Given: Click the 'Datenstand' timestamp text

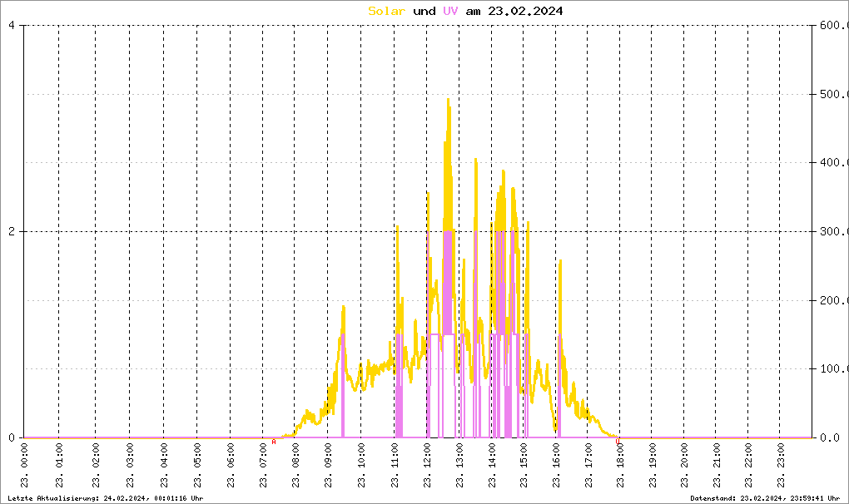Looking at the screenshot, I should (765, 498).
